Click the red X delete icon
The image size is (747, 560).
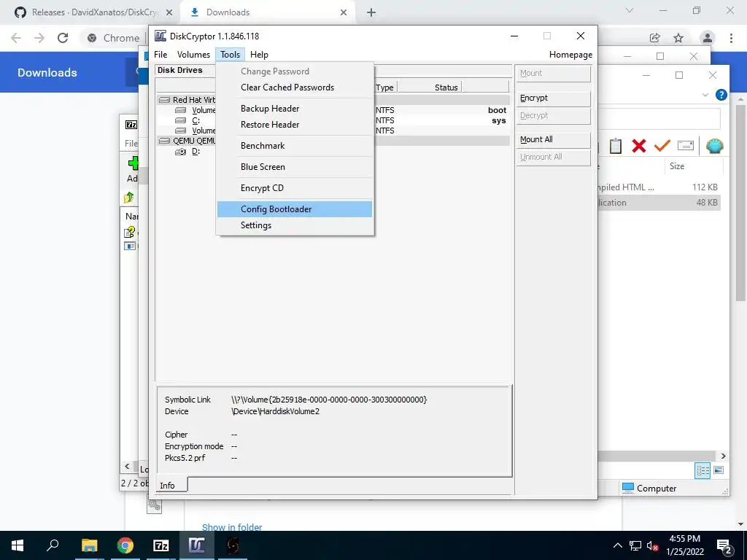[x=639, y=146]
